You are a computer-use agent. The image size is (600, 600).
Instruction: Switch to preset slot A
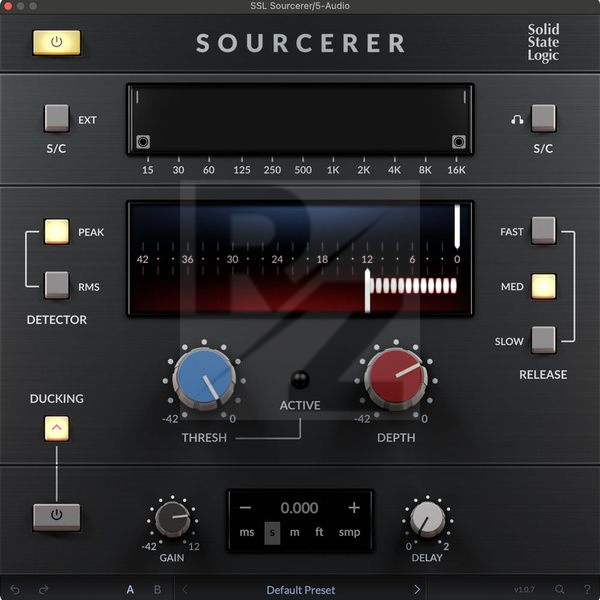pos(130,589)
